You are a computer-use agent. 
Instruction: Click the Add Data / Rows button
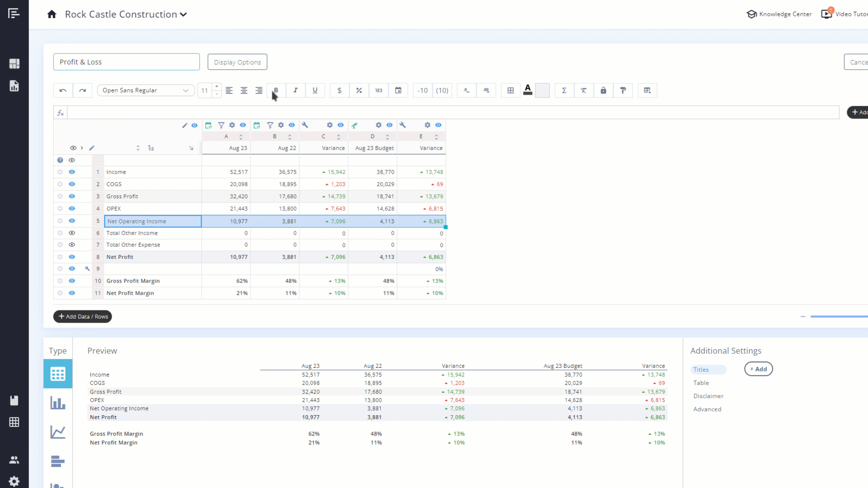[83, 316]
